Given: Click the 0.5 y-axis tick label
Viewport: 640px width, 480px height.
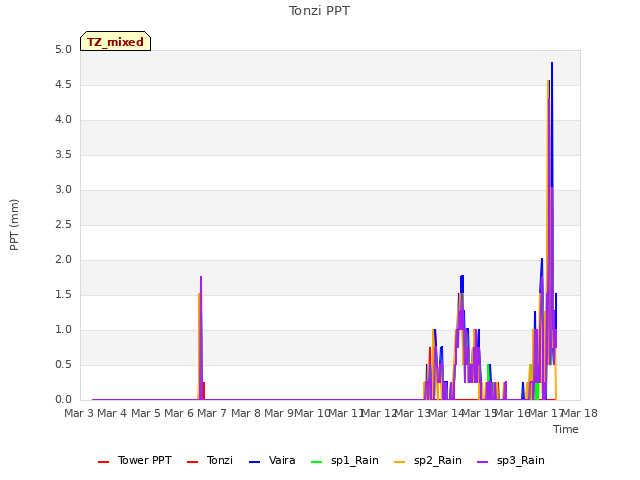Looking at the screenshot, I should 63,364.
